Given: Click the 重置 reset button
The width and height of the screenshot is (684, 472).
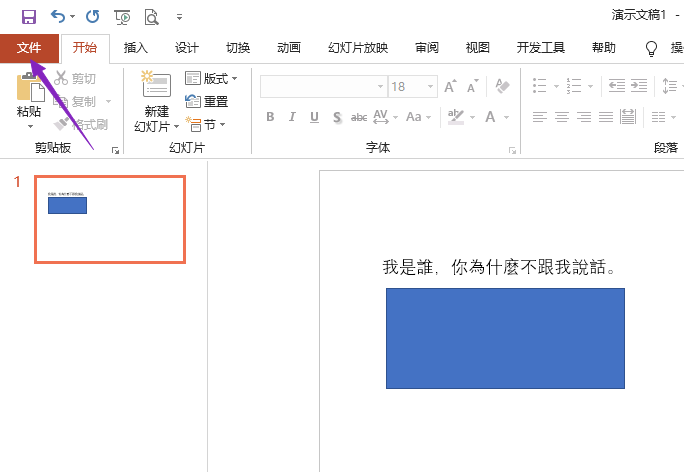Looking at the screenshot, I should tap(207, 102).
